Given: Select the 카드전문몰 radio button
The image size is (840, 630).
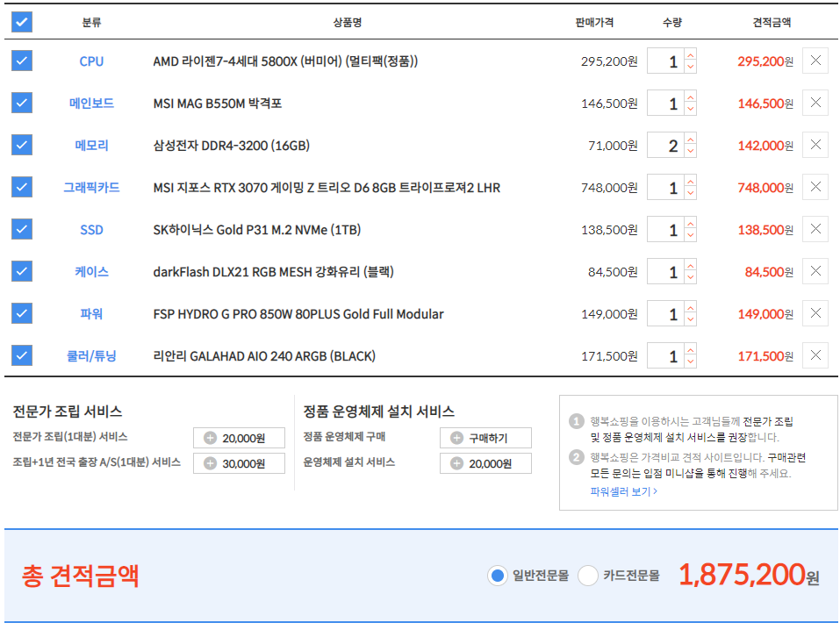Looking at the screenshot, I should (x=588, y=576).
